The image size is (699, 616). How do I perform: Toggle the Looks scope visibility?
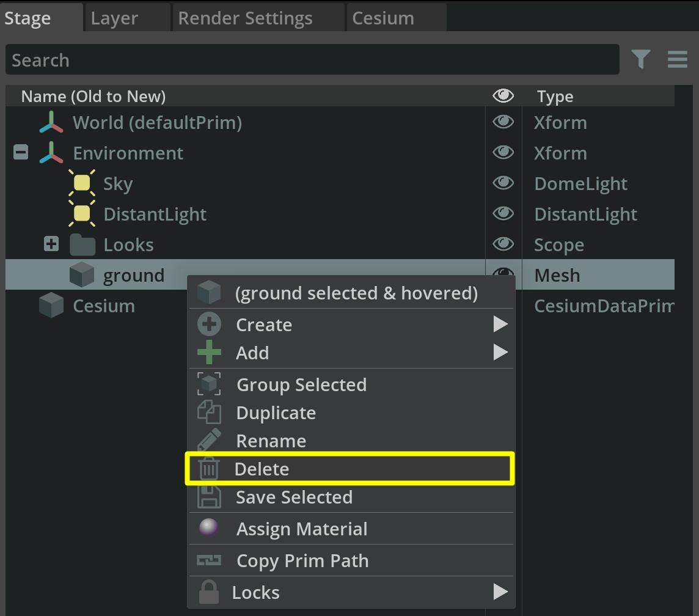[503, 244]
